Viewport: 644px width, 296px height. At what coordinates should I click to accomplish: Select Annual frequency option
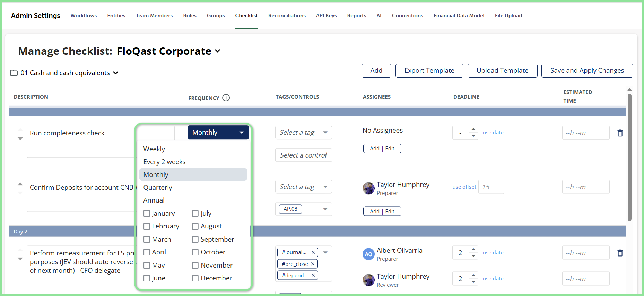193,200
